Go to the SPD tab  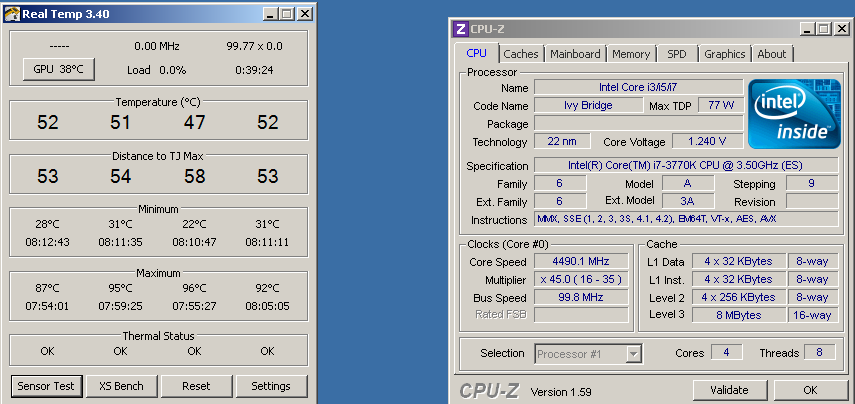[677, 54]
